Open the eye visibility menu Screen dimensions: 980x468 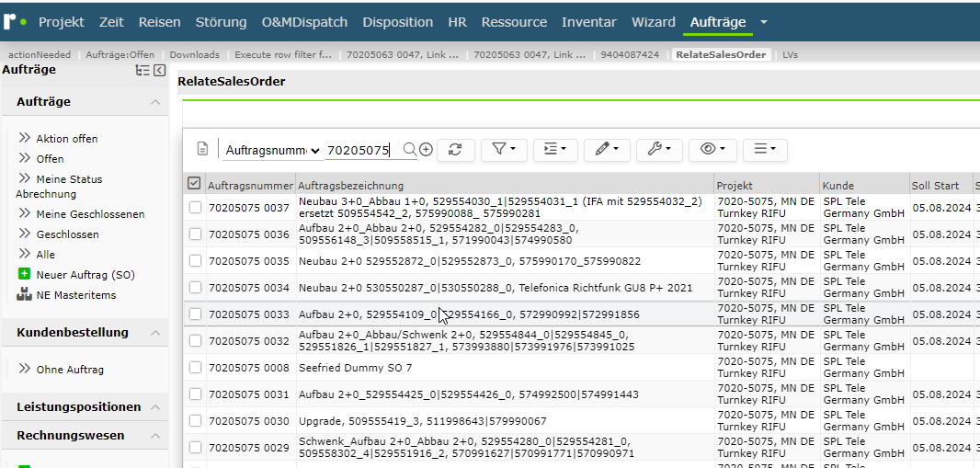[x=712, y=149]
